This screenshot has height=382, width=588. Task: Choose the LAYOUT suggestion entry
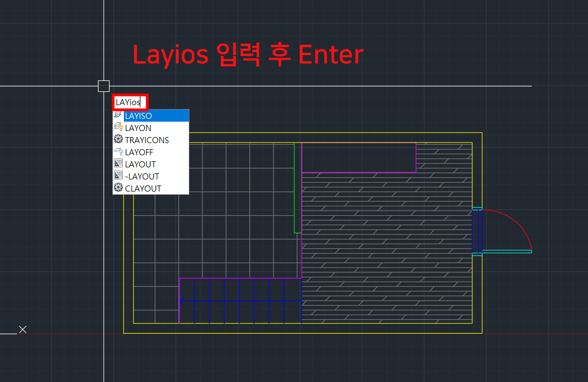click(151, 164)
